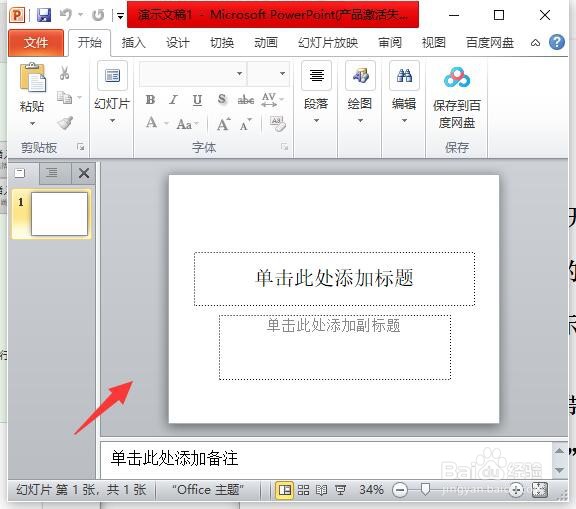This screenshot has width=576, height=509.
Task: Click fit slide to window icon
Action: [539, 490]
